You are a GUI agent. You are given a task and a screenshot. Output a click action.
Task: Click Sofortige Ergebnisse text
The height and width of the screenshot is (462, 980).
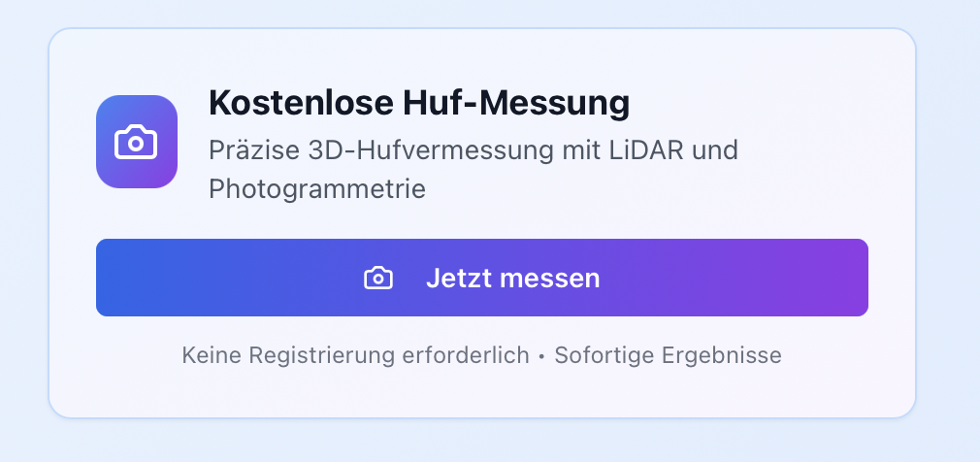pyautogui.click(x=668, y=355)
